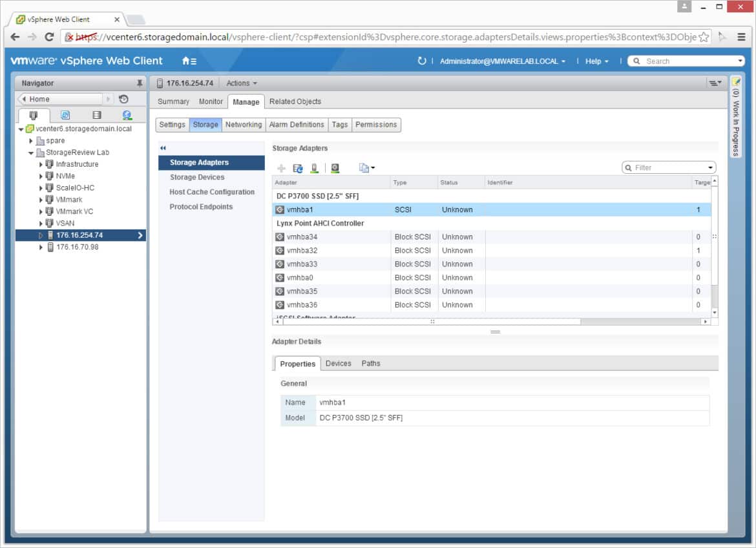Viewport: 756px width, 548px height.
Task: Pin the Navigator panel
Action: (140, 83)
